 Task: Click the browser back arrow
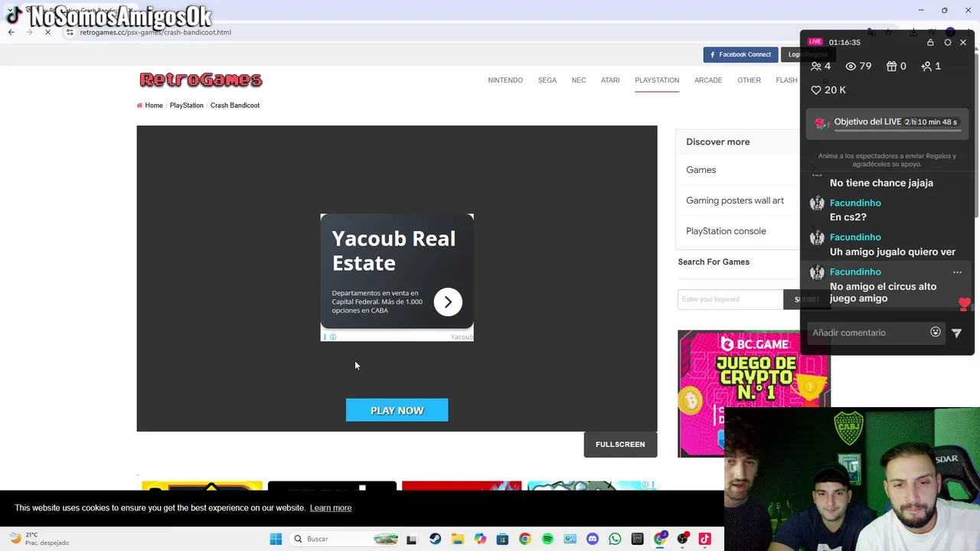[x=11, y=32]
